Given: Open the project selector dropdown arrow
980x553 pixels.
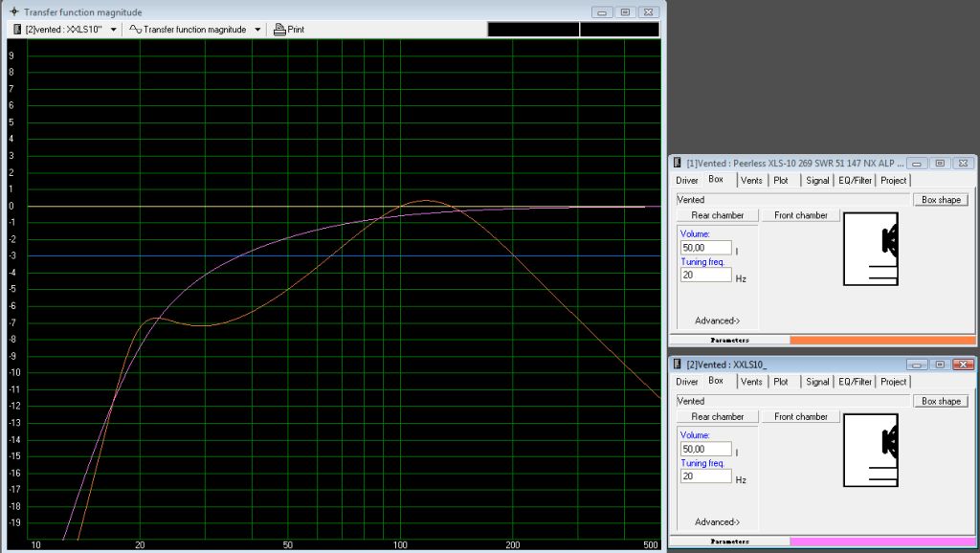Looking at the screenshot, I should pos(114,30).
